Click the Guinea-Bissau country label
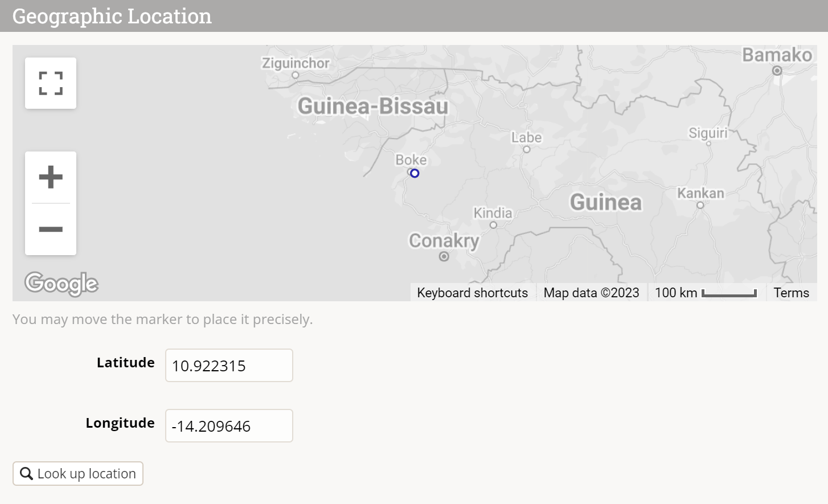This screenshot has width=828, height=504. [x=373, y=106]
